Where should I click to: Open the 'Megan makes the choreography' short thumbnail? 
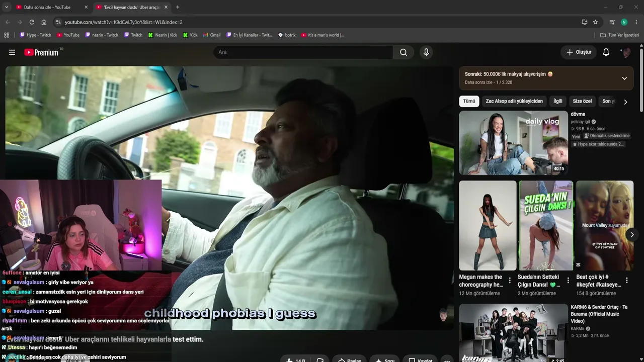coord(488,226)
